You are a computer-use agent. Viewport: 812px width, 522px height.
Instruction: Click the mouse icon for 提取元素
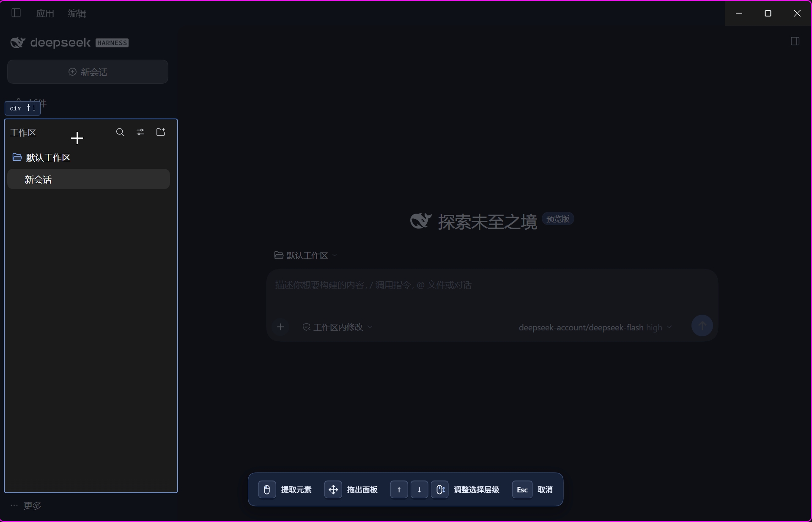[x=267, y=490]
